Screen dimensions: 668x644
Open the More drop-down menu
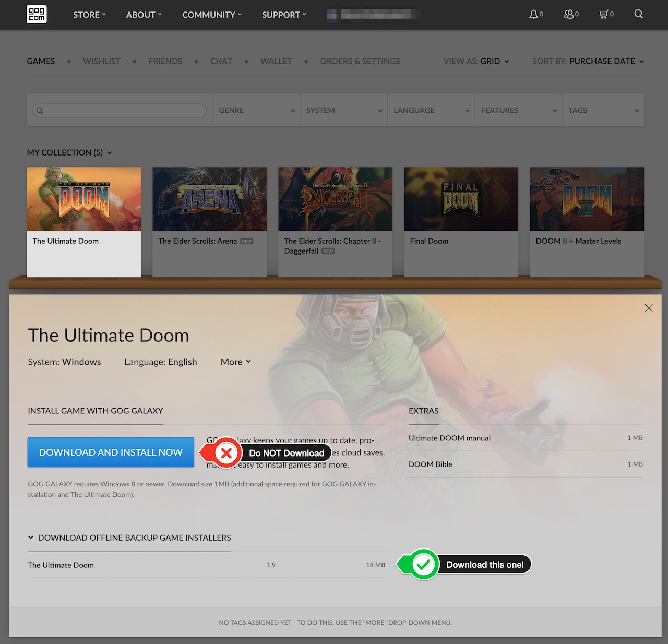(236, 362)
